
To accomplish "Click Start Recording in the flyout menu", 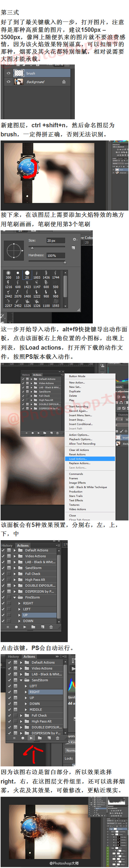I will [x=78, y=406].
